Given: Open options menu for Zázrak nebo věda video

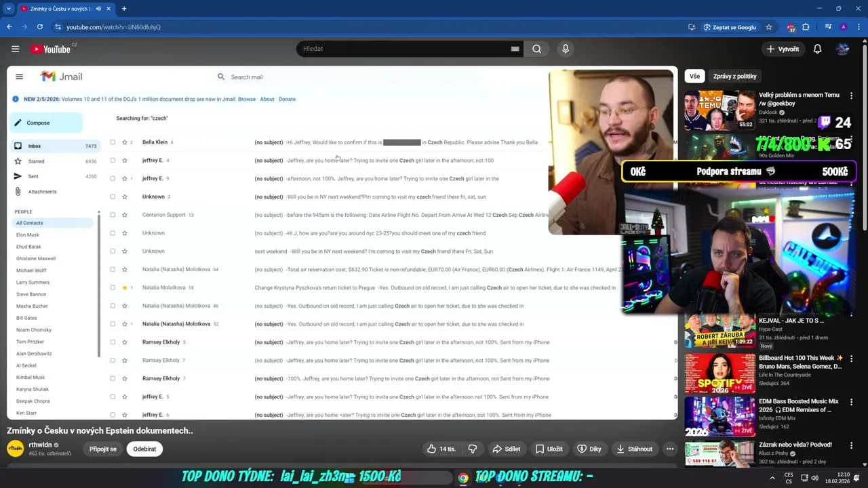Looking at the screenshot, I should point(851,446).
